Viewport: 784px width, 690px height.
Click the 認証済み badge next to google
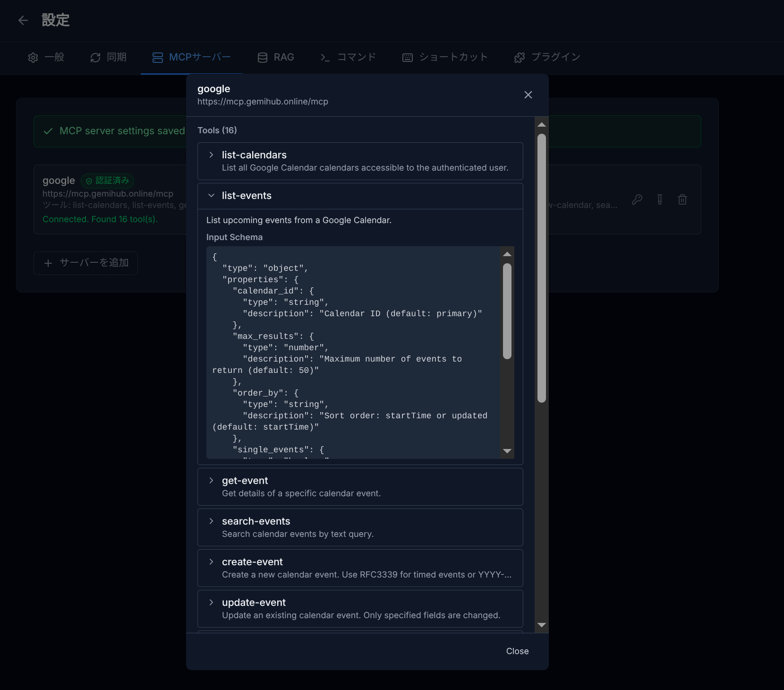pyautogui.click(x=107, y=181)
